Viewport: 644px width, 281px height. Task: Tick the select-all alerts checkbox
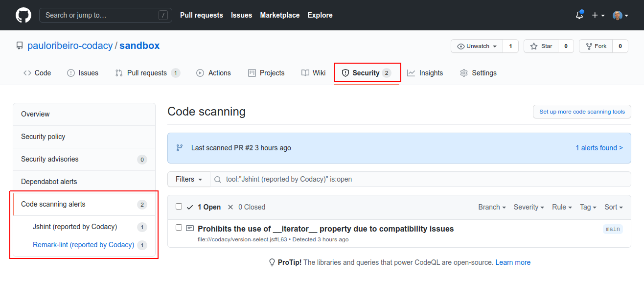click(x=179, y=207)
